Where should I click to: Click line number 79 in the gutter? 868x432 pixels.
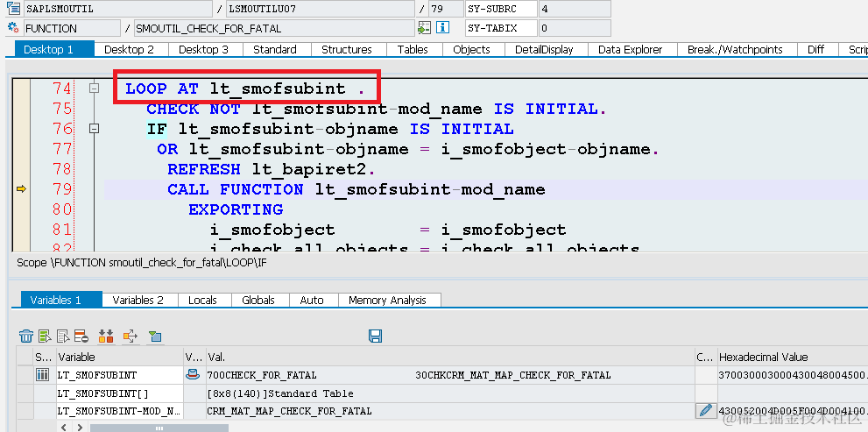62,189
